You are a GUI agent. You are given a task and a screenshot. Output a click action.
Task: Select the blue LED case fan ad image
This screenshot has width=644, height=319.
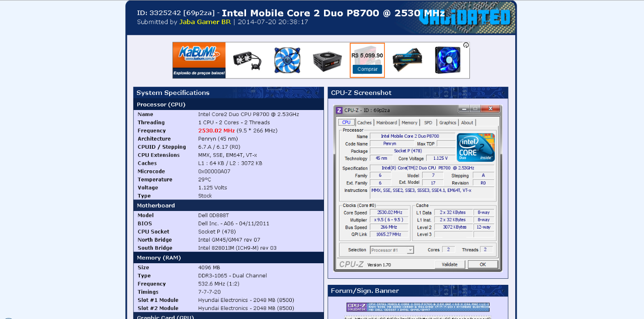click(x=287, y=60)
